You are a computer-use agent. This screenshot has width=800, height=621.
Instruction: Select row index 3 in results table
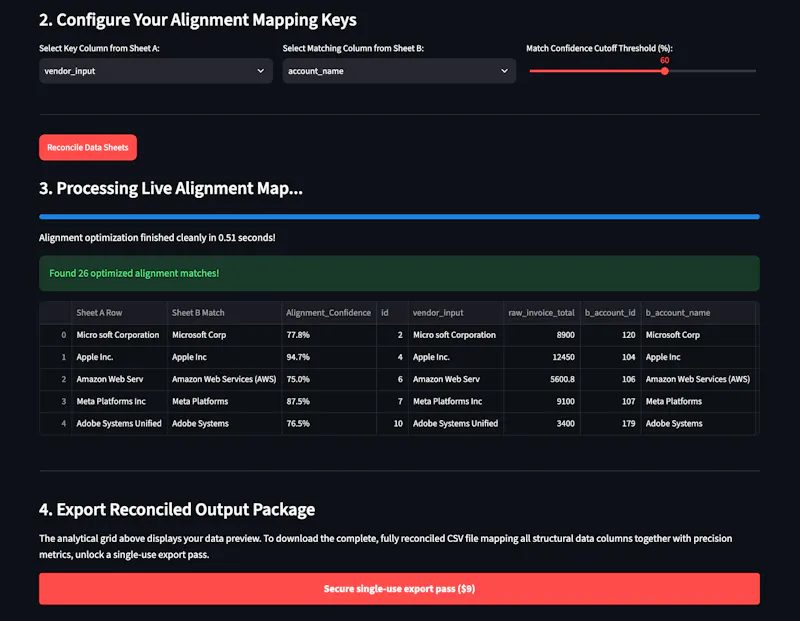tap(56, 402)
